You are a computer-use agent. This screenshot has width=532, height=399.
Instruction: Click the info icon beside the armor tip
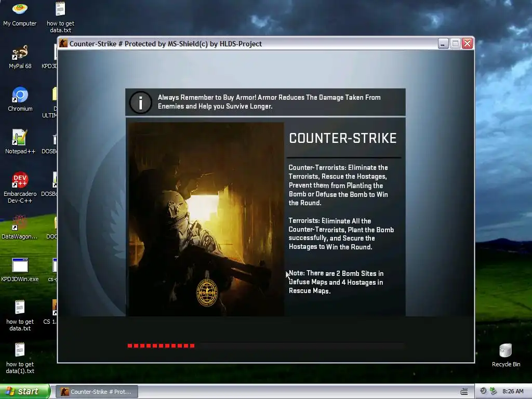point(140,102)
